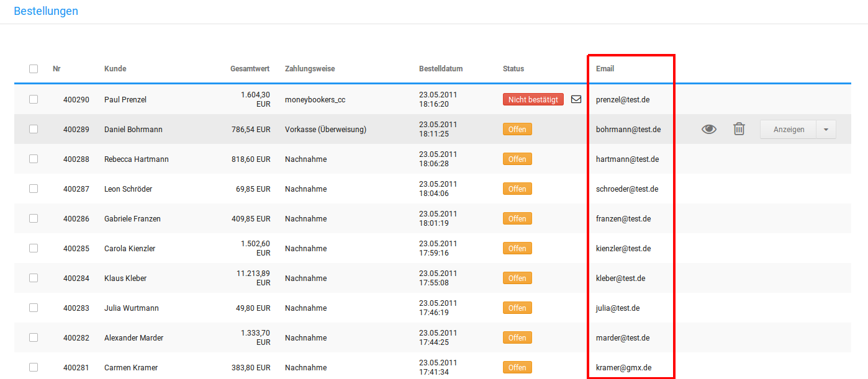Click the eye icon for order 400289

pyautogui.click(x=708, y=129)
